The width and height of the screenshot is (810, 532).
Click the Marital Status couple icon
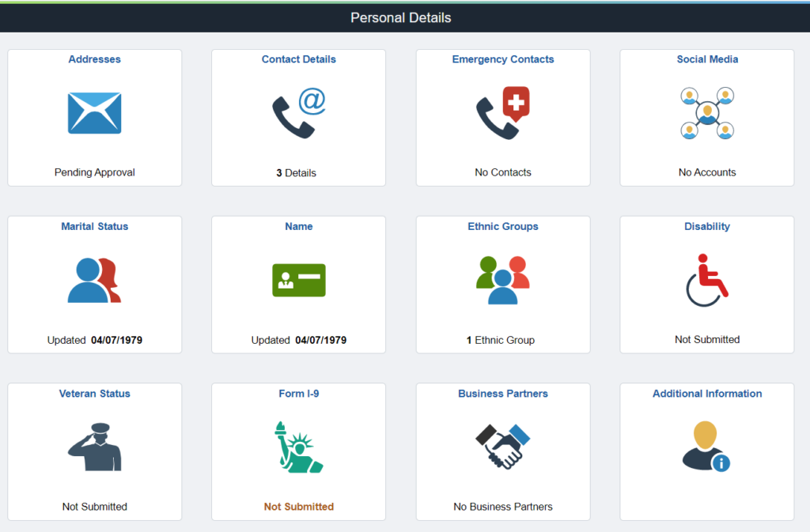(94, 281)
